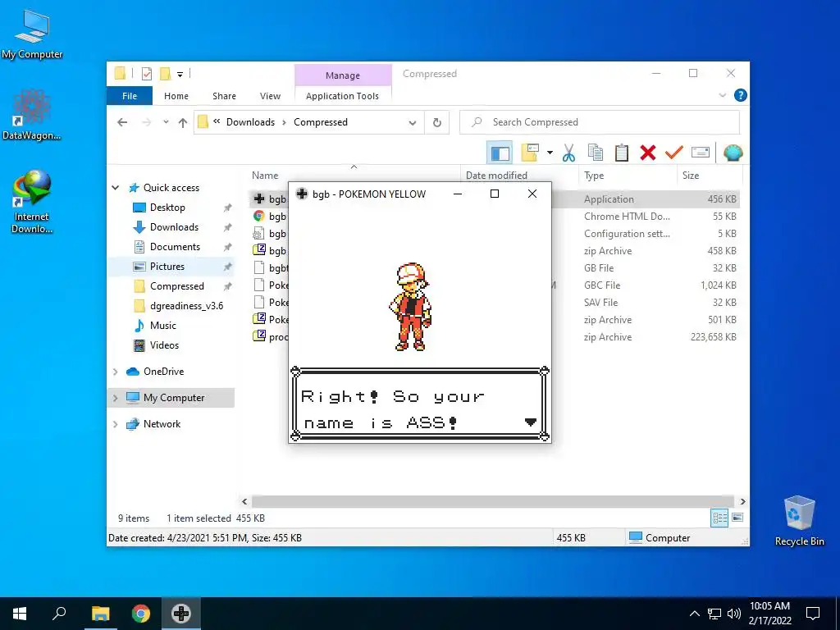Viewport: 840px width, 630px height.
Task: Sort by the Name column header
Action: tap(265, 176)
